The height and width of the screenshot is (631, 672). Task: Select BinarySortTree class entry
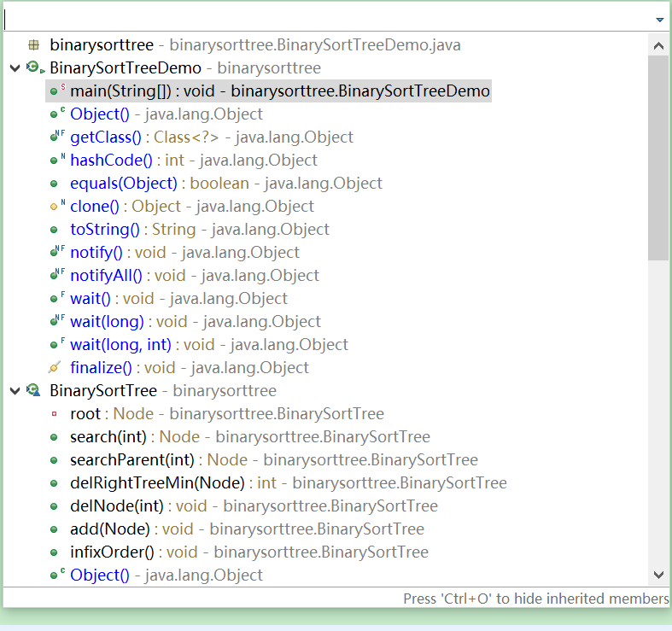coord(163,391)
